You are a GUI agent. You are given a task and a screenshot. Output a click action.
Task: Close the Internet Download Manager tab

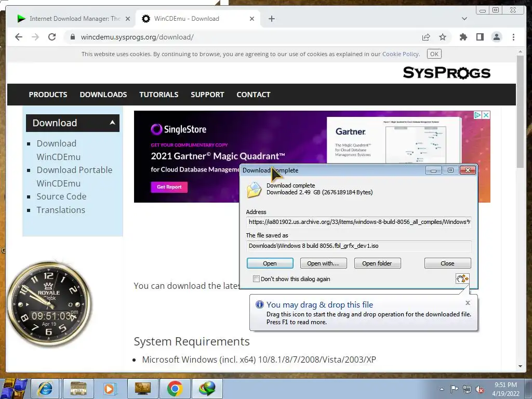click(128, 19)
